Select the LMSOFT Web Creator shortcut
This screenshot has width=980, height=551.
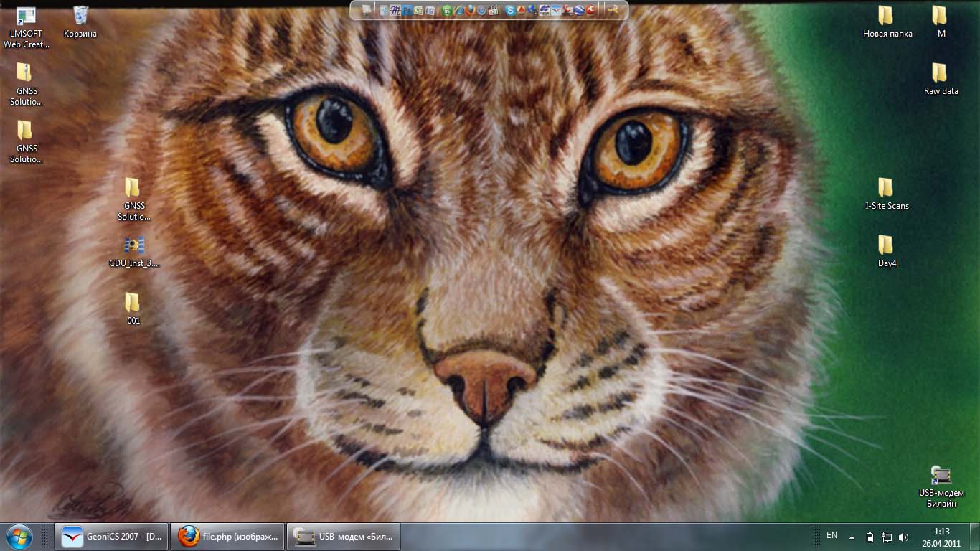coord(26,26)
